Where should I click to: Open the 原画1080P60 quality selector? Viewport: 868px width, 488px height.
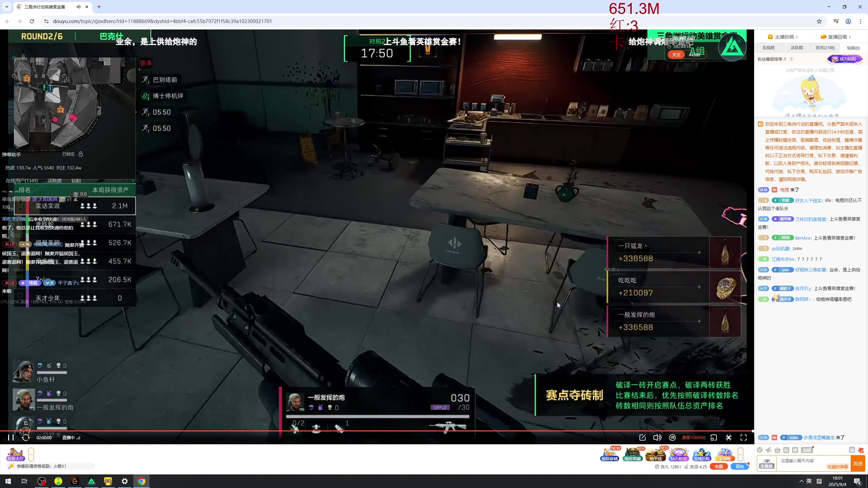[x=694, y=438]
